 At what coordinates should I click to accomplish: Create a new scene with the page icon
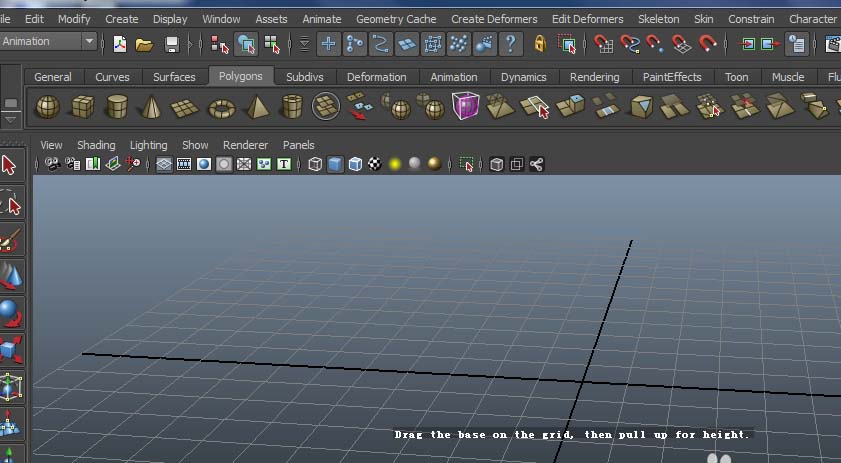click(120, 44)
